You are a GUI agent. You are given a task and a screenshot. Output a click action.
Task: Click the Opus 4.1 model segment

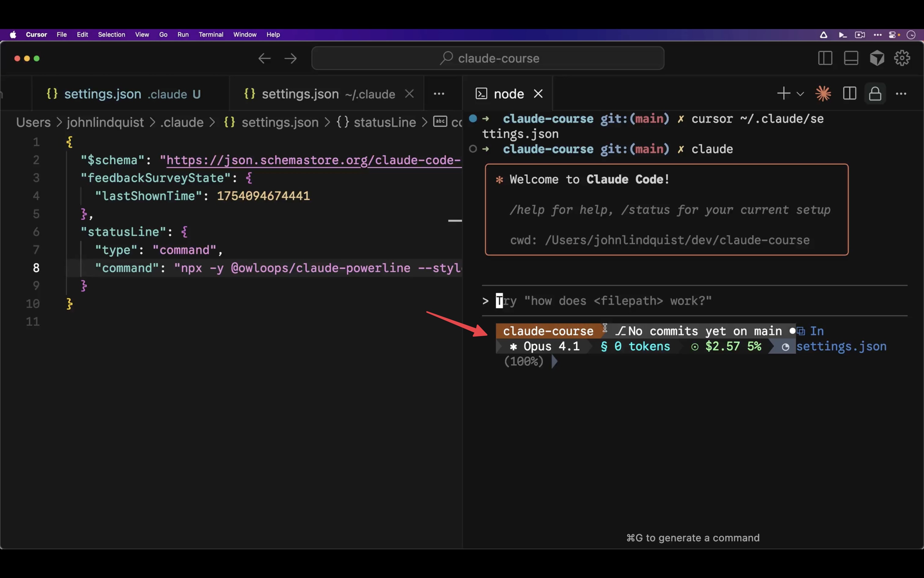tap(544, 346)
